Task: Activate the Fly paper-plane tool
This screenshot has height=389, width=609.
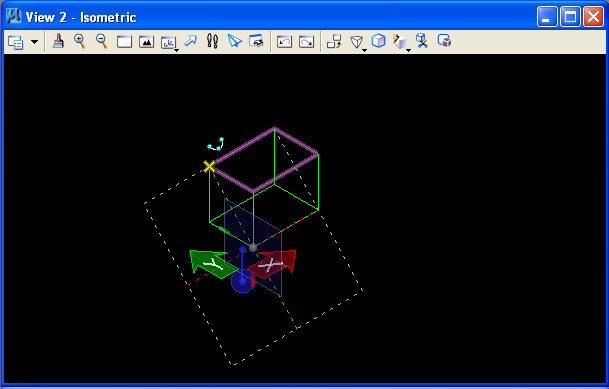Action: pos(234,41)
